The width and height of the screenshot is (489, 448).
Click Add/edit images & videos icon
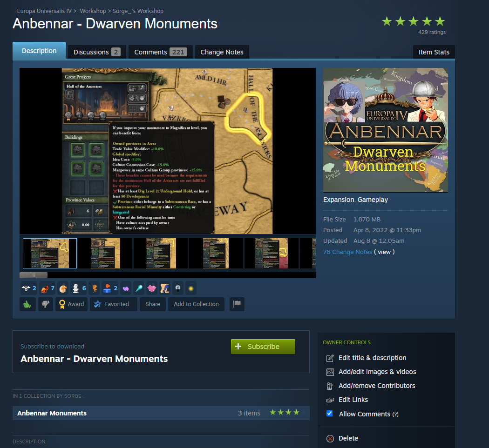330,372
